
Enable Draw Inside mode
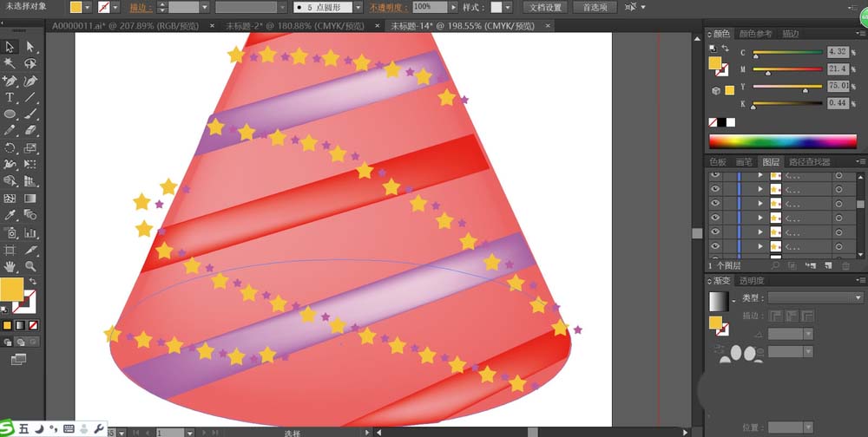[33, 342]
